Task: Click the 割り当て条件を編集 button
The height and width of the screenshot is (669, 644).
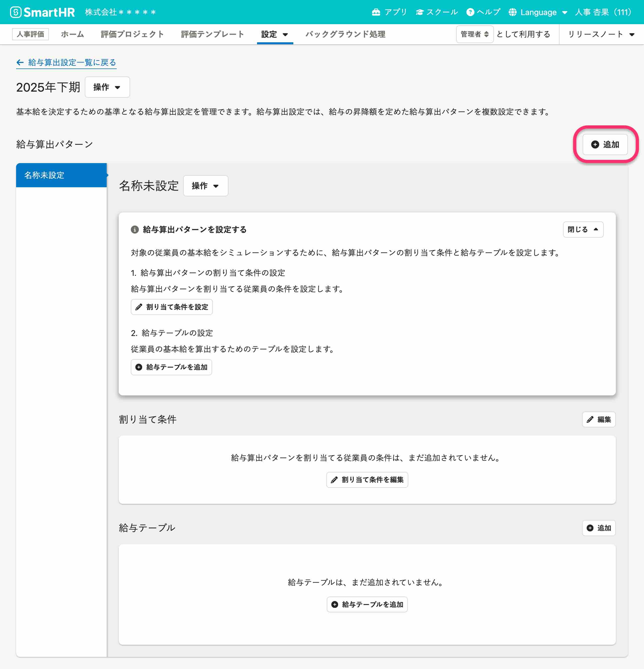Action: [367, 480]
